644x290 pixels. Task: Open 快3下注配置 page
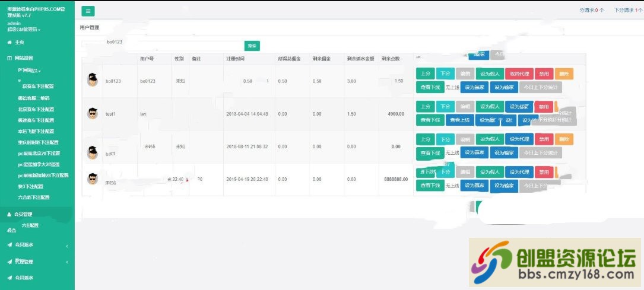(30, 186)
